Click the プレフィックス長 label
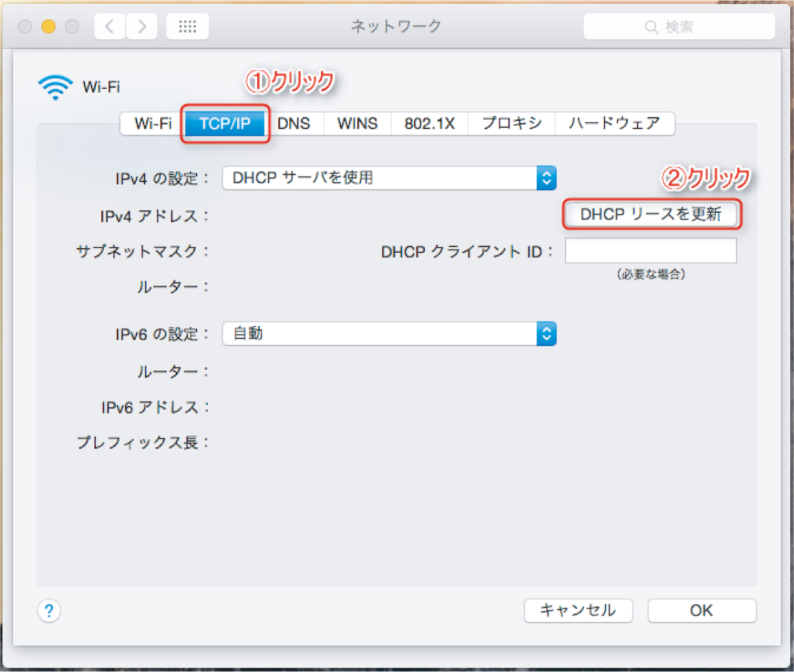The height and width of the screenshot is (672, 794). coord(142,443)
